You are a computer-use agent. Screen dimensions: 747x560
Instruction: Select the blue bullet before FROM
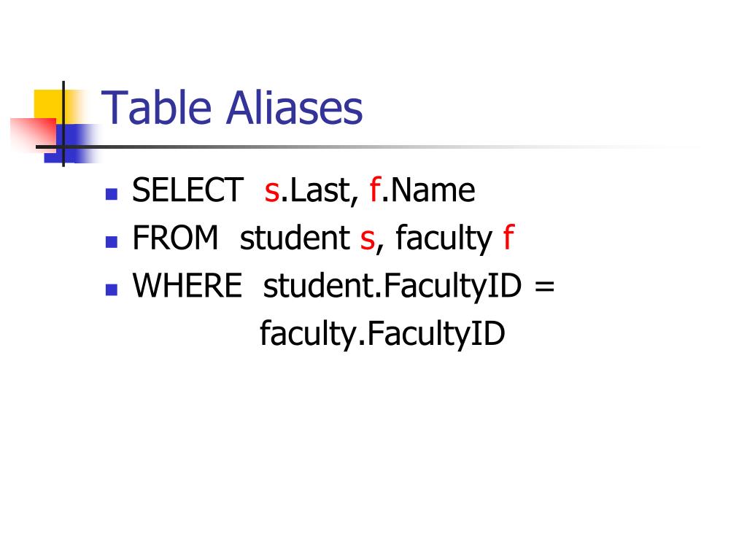[x=112, y=242]
